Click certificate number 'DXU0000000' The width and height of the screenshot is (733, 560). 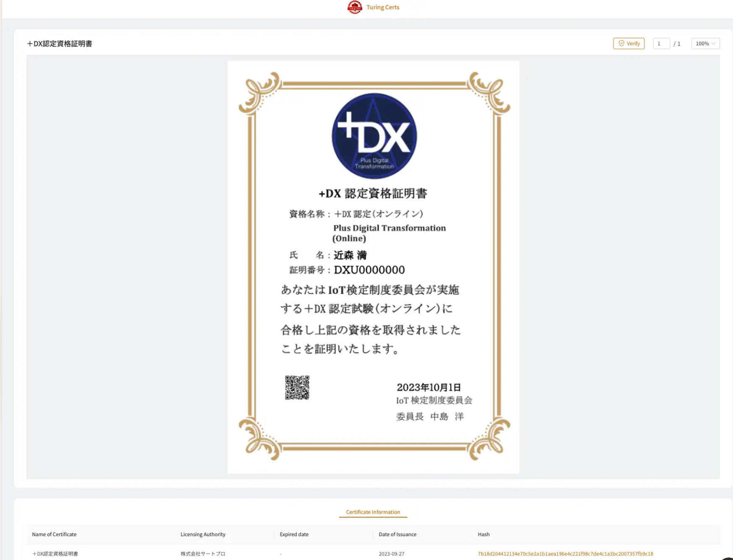[x=369, y=270]
